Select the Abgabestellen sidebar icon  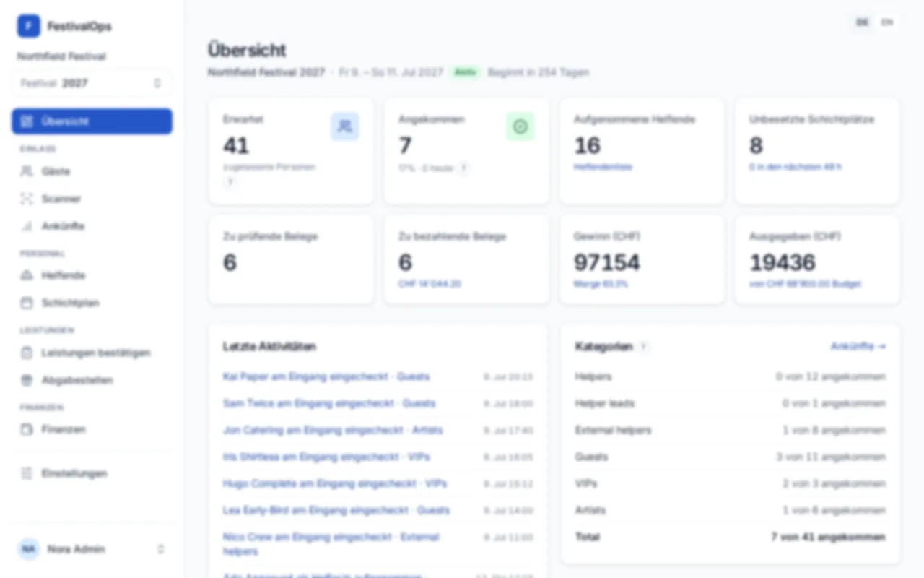pos(27,380)
